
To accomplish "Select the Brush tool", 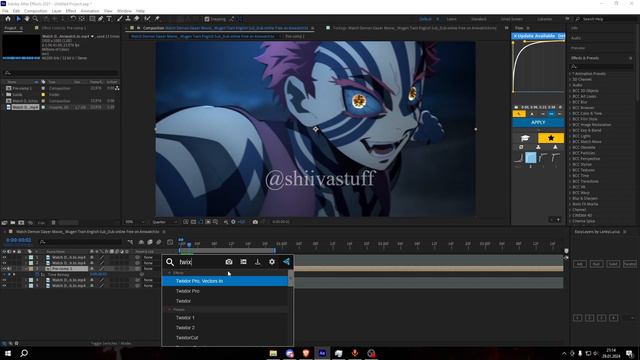I will pos(120,19).
